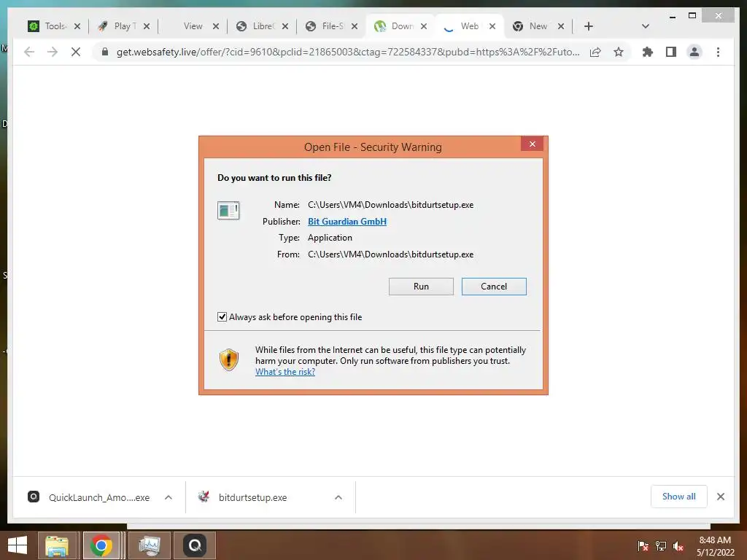Go forward to next page

pos(53,52)
